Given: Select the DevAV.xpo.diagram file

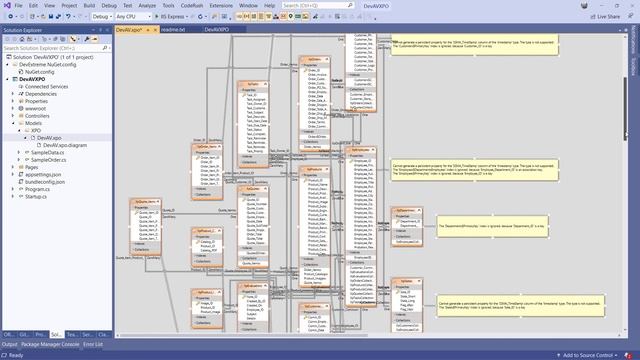Looking at the screenshot, I should [65, 145].
